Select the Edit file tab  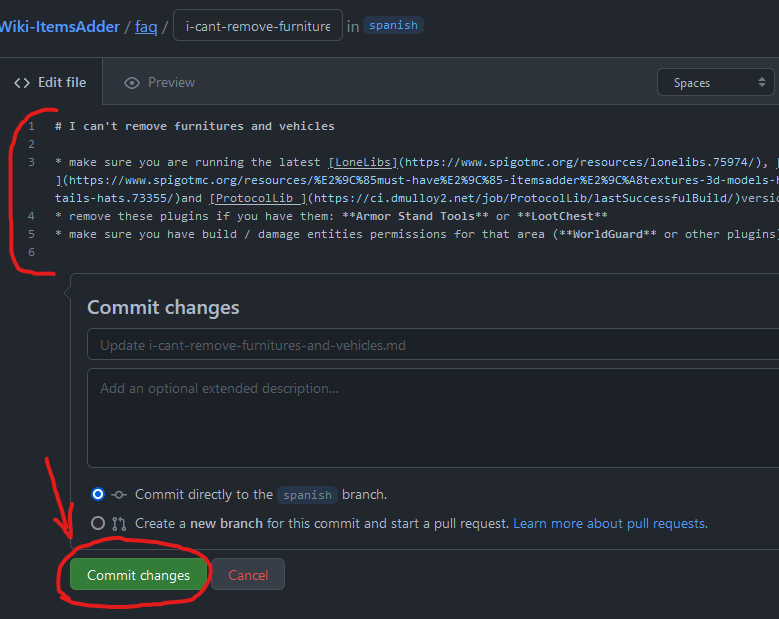50,83
